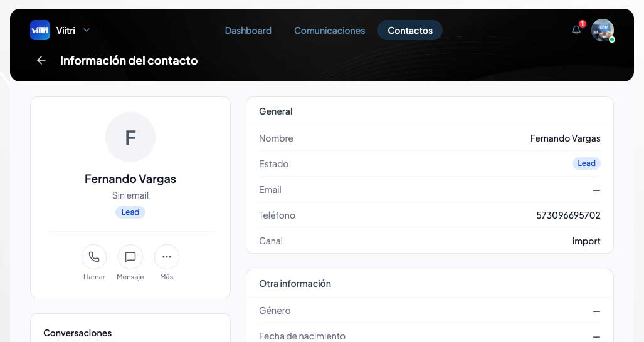Click the F avatar of Fernando Vargas

130,137
